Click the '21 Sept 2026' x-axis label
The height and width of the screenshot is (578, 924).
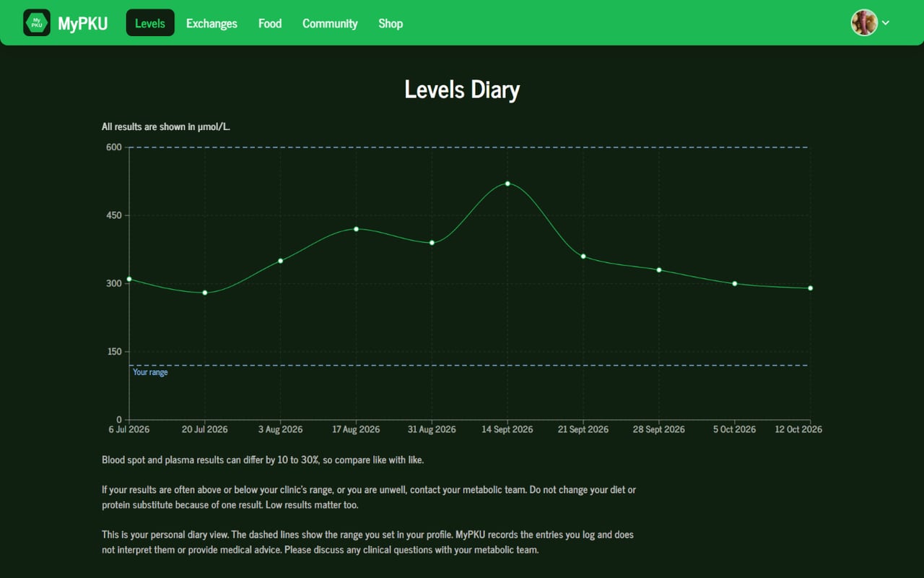pos(583,429)
